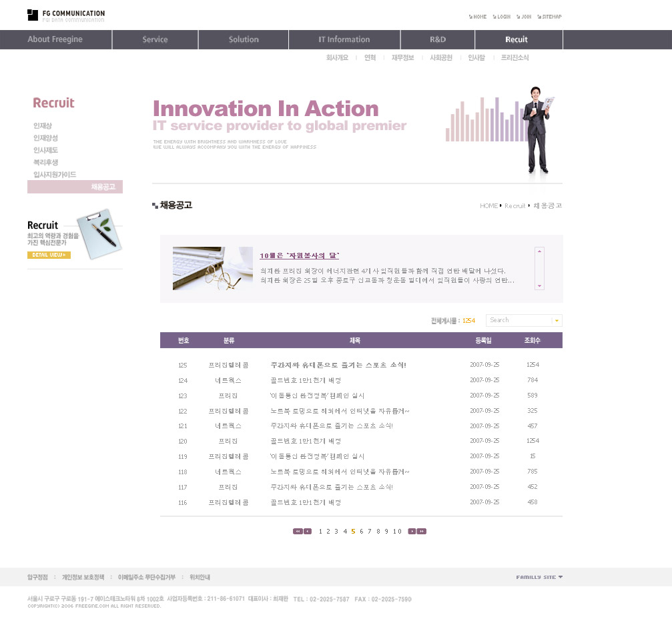Open the search dropdown arrow
This screenshot has width=672, height=641.
point(557,321)
